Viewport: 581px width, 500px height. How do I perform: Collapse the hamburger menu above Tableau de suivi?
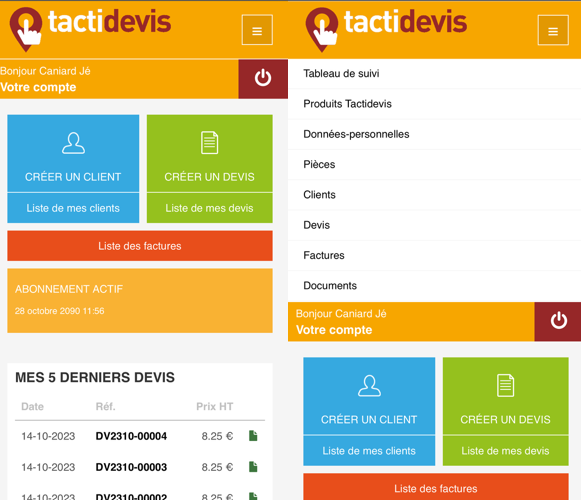point(553,30)
